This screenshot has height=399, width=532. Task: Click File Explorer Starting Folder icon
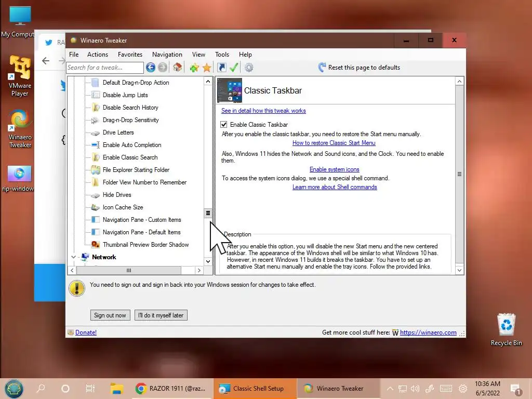[x=96, y=170]
